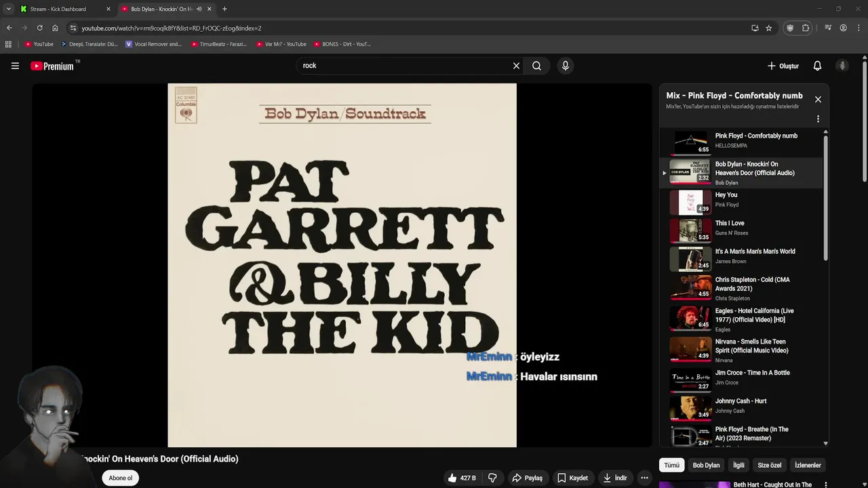Open the ad-blocker shield extension
This screenshot has width=868, height=488.
coord(790,28)
